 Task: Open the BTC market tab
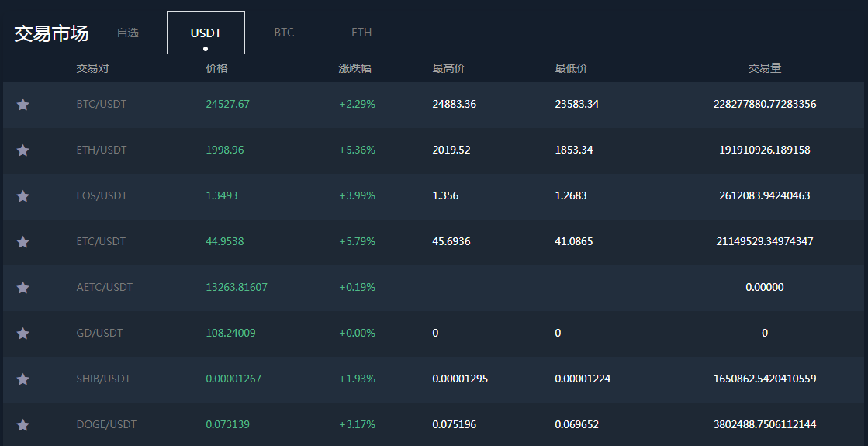point(284,33)
